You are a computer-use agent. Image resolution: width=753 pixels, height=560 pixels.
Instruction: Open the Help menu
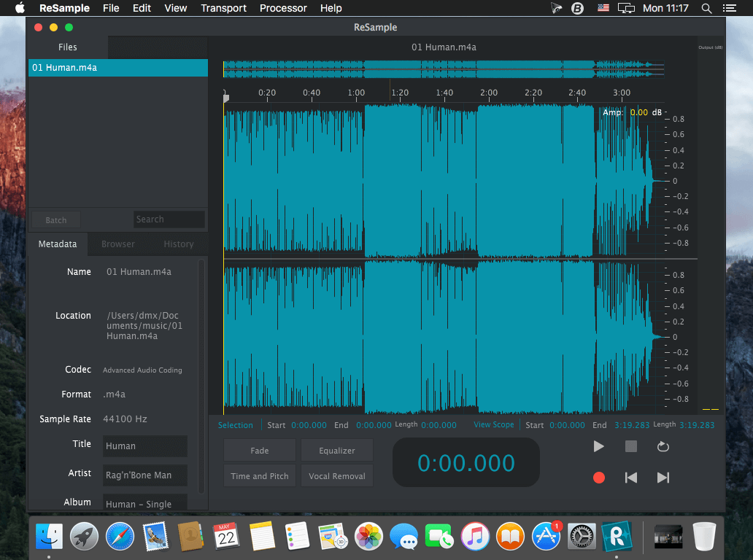(x=331, y=8)
